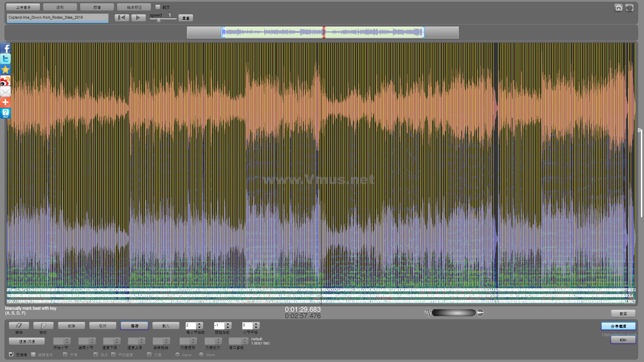Click the Twitter share icon
This screenshot has width=644, height=362.
pos(5,59)
